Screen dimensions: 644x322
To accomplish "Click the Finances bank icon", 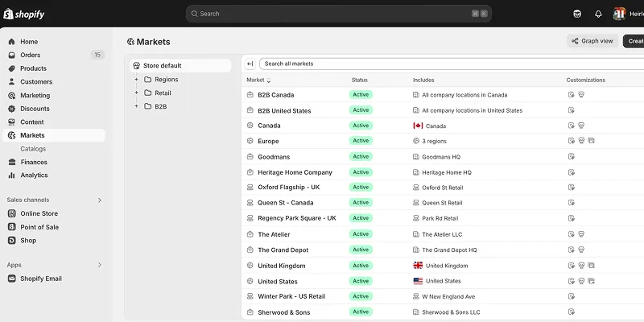I will point(11,162).
